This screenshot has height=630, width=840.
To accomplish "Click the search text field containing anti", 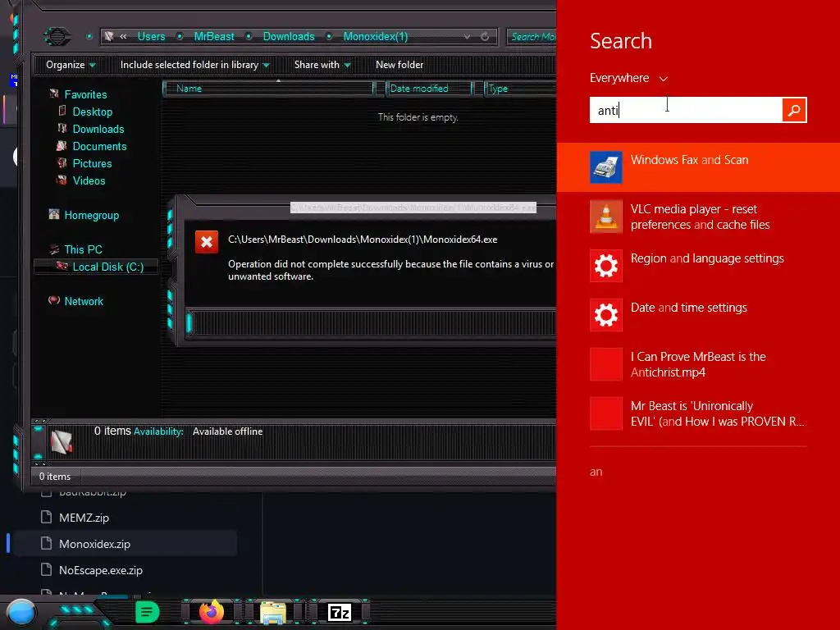I will point(686,111).
